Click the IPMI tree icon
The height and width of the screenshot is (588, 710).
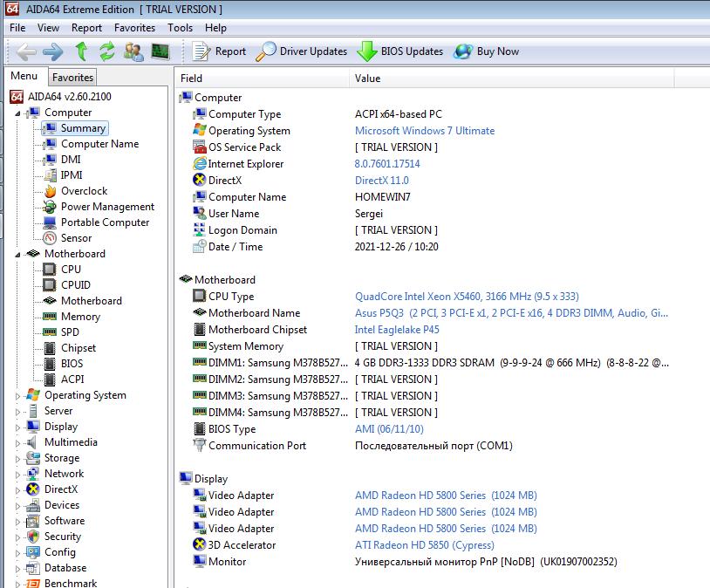point(50,174)
